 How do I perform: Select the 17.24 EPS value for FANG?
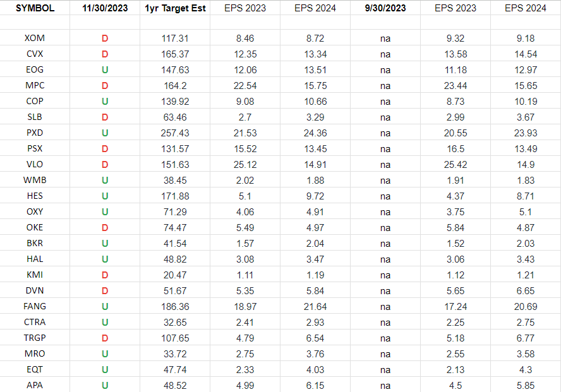(x=455, y=306)
